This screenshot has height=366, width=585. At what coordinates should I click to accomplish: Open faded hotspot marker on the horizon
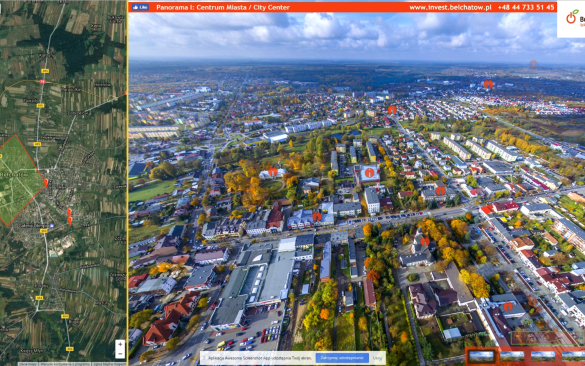coord(533,65)
